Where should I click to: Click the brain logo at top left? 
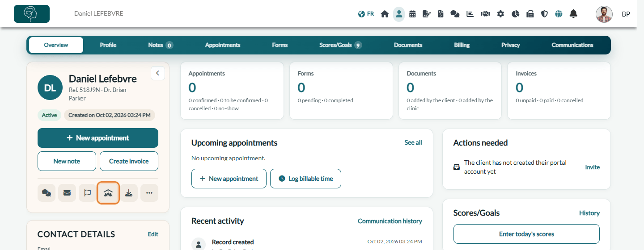[32, 14]
